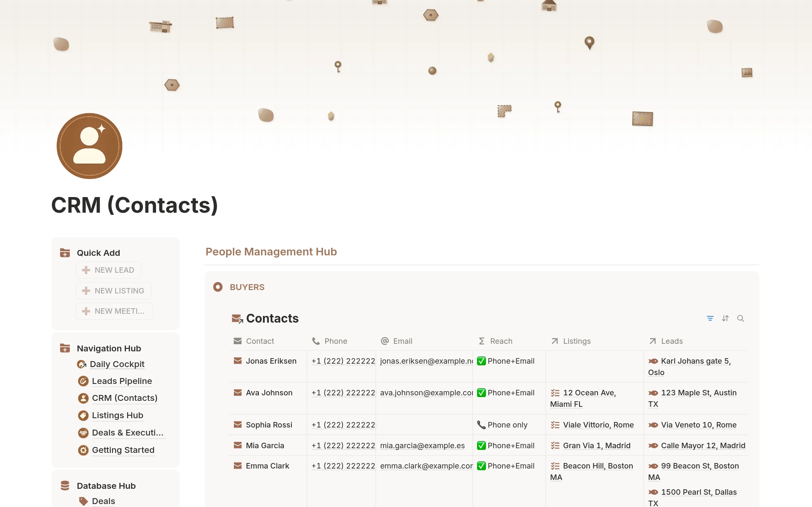The image size is (812, 507).
Task: Click the listing icon next to Gran Via 1, Madrid
Action: (x=555, y=446)
